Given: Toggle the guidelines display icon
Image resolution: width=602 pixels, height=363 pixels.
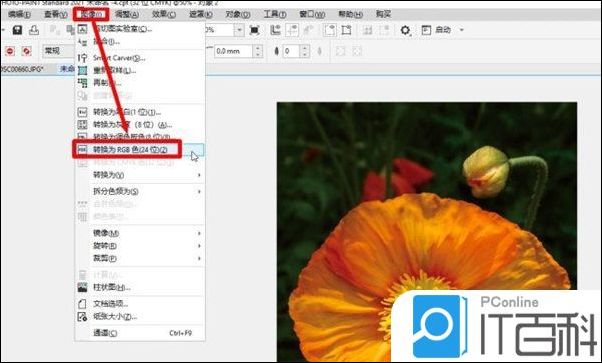Looking at the screenshot, I should click(x=292, y=30).
